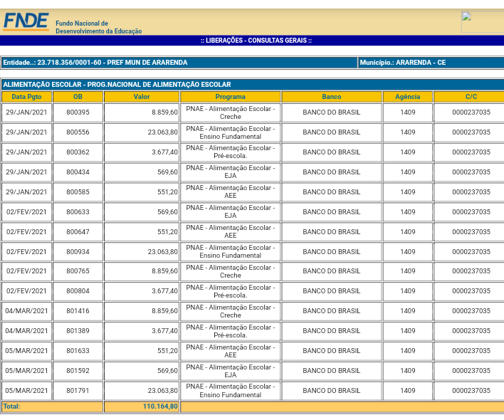This screenshot has width=504, height=420.
Task: Click value 8.859,60 in OB 800395 row
Action: pyautogui.click(x=164, y=112)
